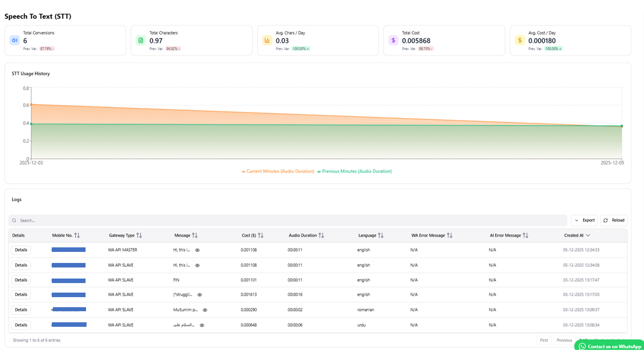Toggle Created At sort chevron

(x=588, y=235)
